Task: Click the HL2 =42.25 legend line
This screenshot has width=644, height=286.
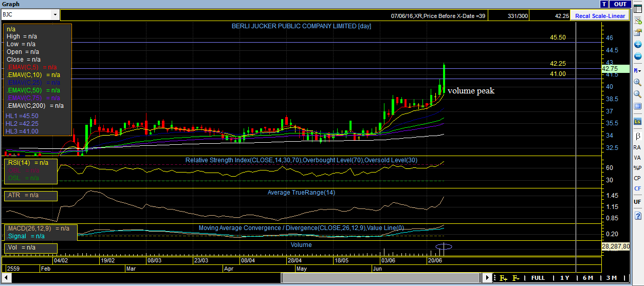Action: tap(22, 124)
